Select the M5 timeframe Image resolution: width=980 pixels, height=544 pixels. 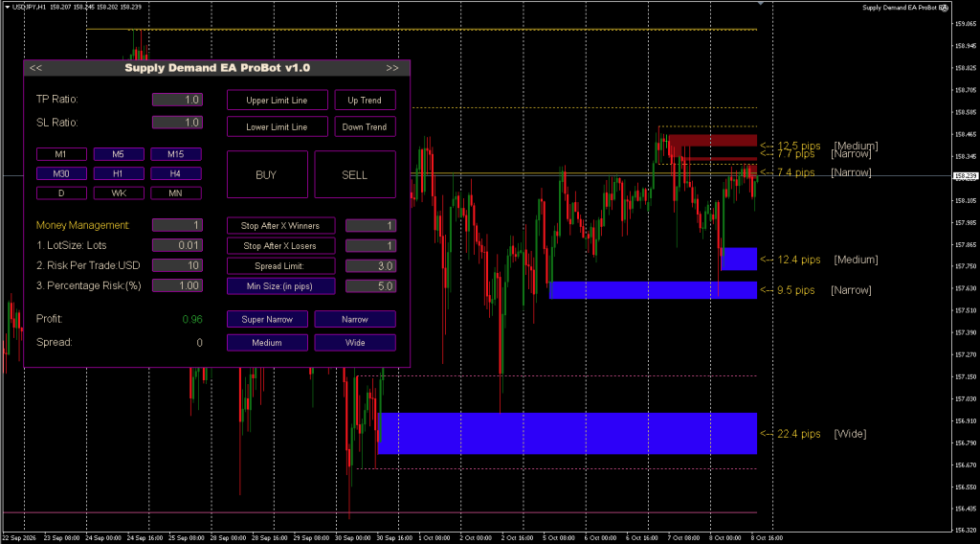coord(119,154)
